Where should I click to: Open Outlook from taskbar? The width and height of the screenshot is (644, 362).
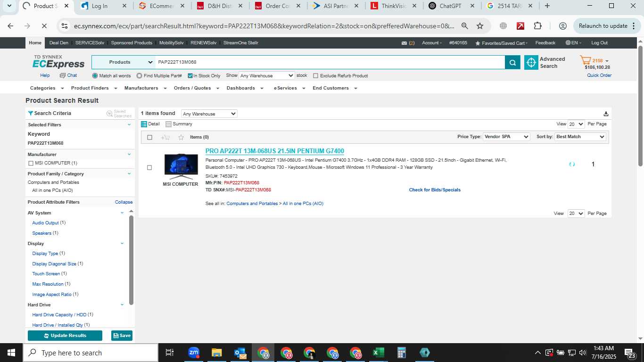239,353
